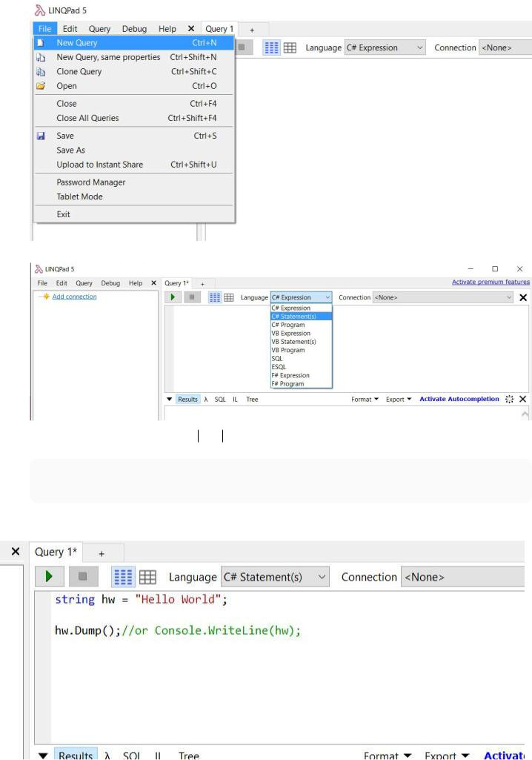532x760 pixels.
Task: Open the Edit menu beside the highlighted File menu
Action: click(70, 29)
